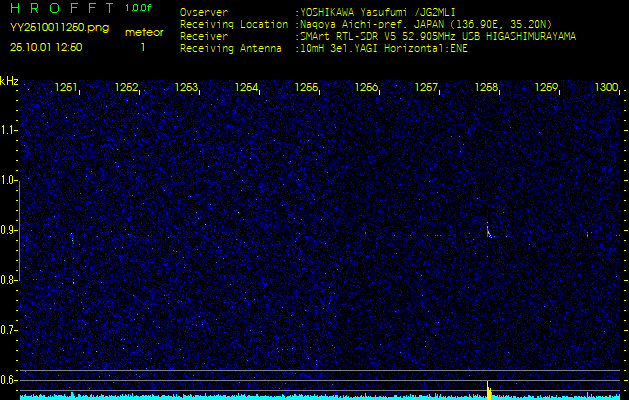
Task: Click the 1256 time marker
Action: 367,88
